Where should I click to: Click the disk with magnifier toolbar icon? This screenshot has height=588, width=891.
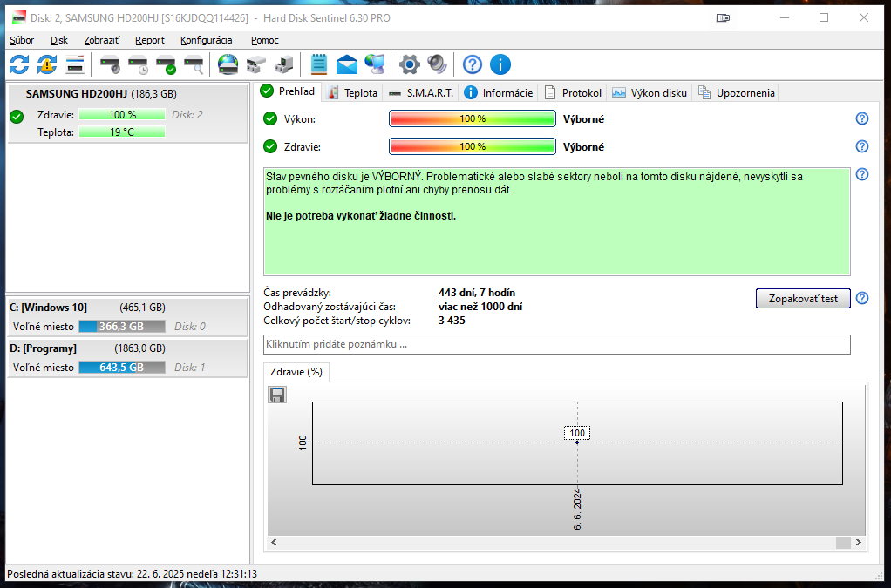(x=194, y=64)
